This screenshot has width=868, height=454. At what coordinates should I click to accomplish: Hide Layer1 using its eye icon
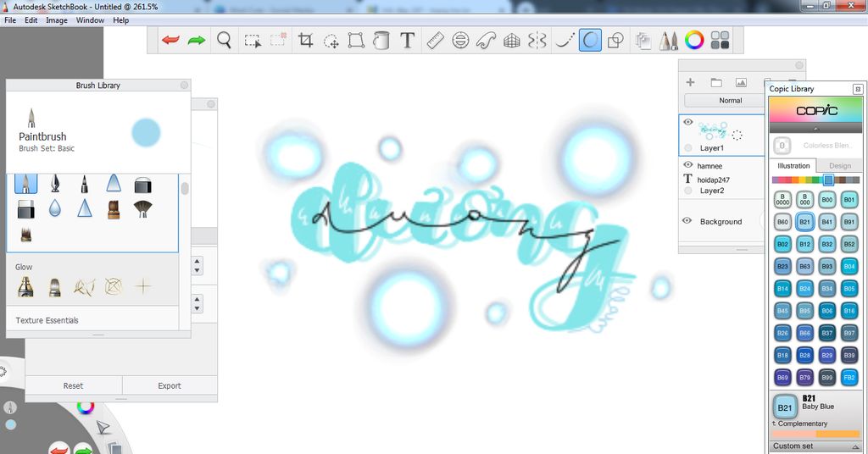pyautogui.click(x=688, y=122)
